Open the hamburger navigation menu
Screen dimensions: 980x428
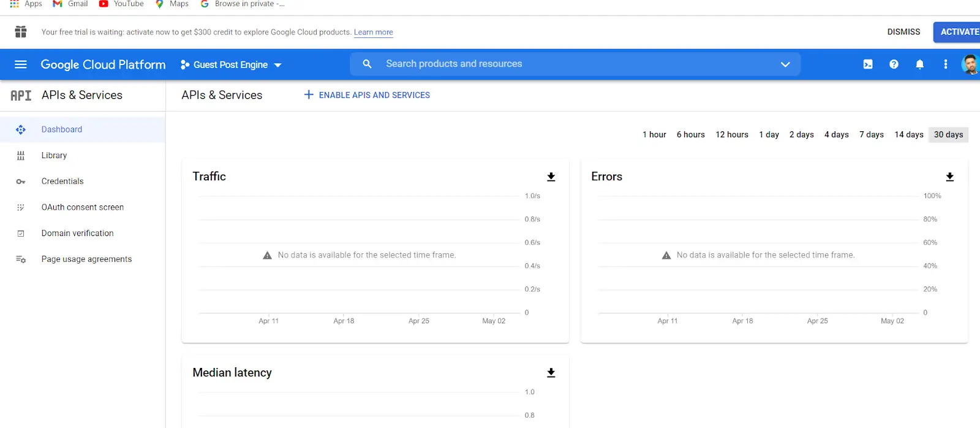(21, 64)
